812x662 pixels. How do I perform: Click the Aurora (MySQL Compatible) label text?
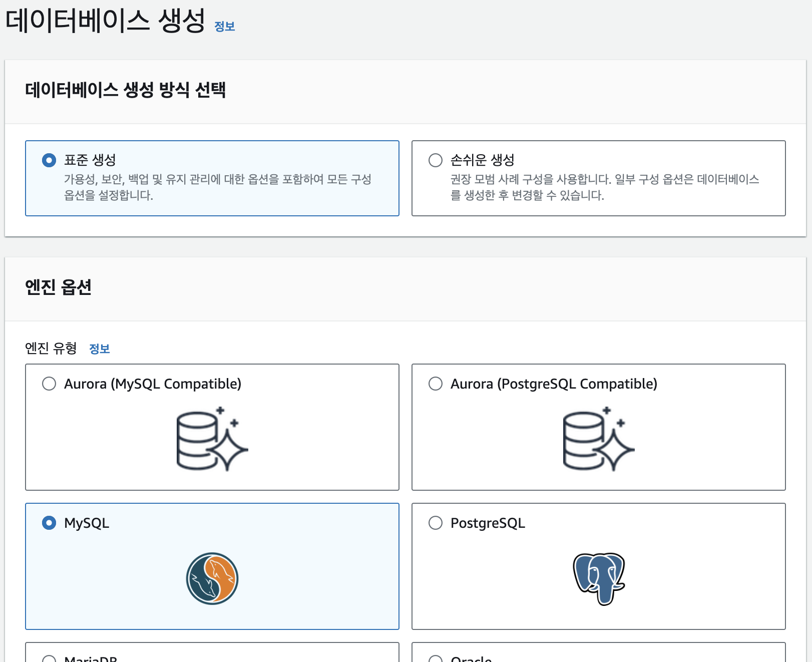pyautogui.click(x=153, y=384)
